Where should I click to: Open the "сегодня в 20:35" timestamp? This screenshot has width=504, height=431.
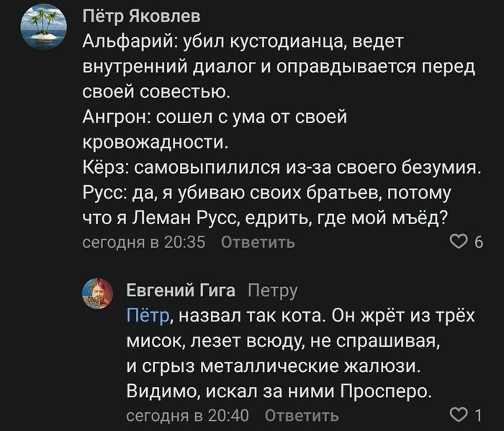point(144,242)
